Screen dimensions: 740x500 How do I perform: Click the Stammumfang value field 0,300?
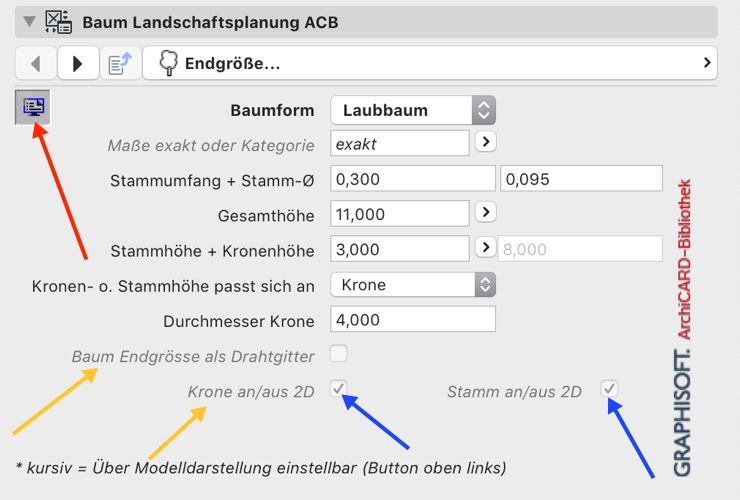(413, 179)
